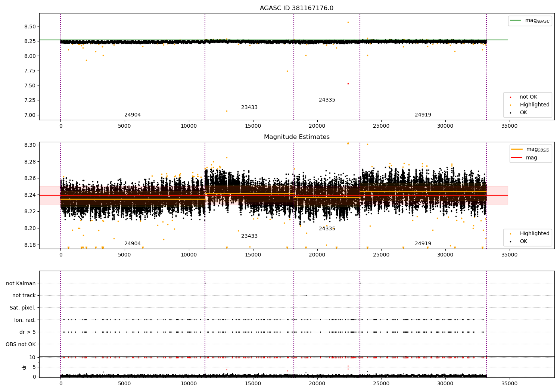Viewport: 560px width, 392px height.
Task: Click obsid label 23433 in top plot
Action: [x=249, y=108]
